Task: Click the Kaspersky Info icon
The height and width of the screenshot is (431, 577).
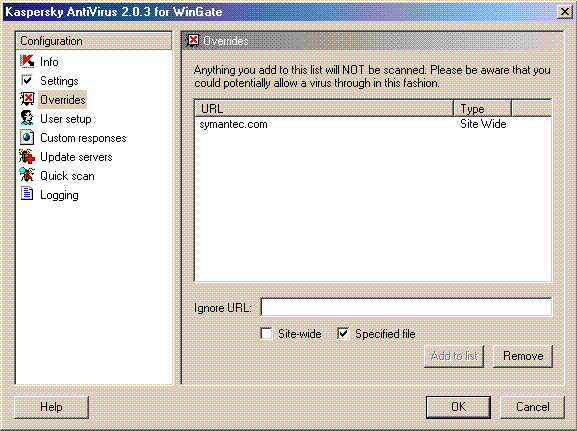Action: coord(27,61)
